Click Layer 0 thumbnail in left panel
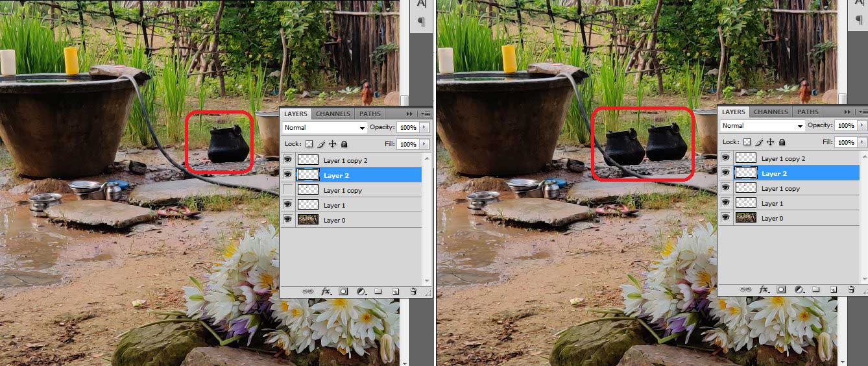The width and height of the screenshot is (868, 366). (x=308, y=220)
